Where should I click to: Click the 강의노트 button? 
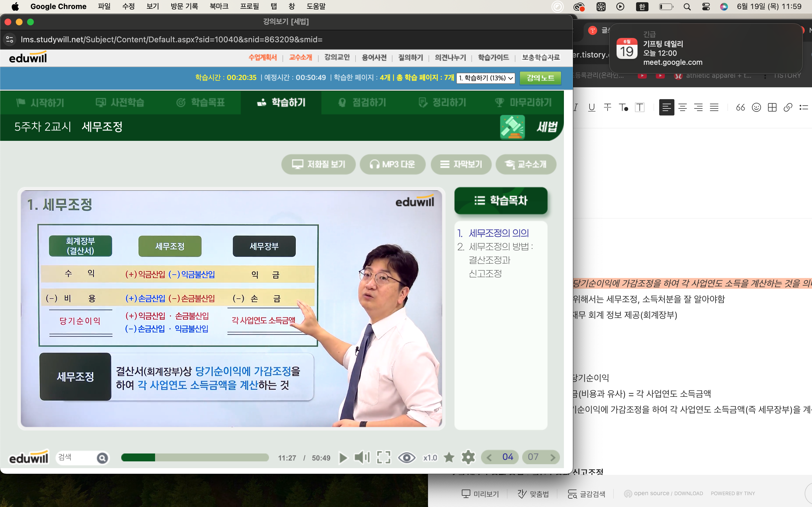point(540,78)
